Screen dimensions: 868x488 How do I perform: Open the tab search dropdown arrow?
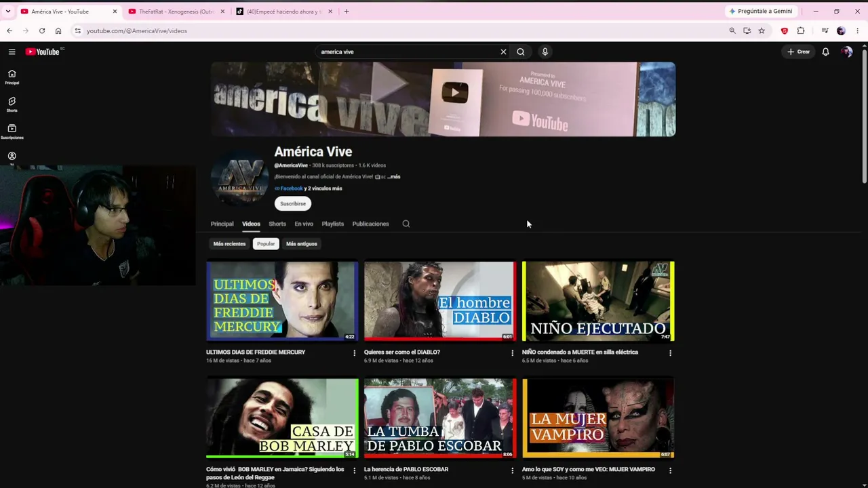[8, 12]
